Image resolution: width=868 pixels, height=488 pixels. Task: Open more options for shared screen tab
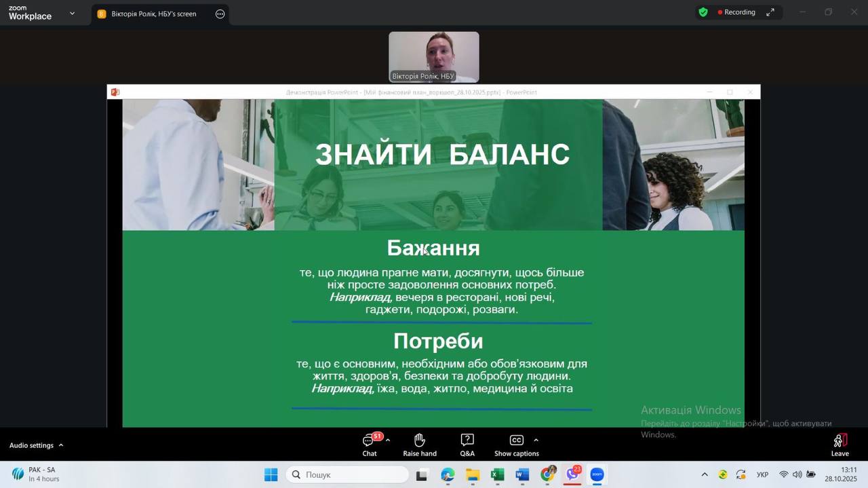tap(220, 14)
